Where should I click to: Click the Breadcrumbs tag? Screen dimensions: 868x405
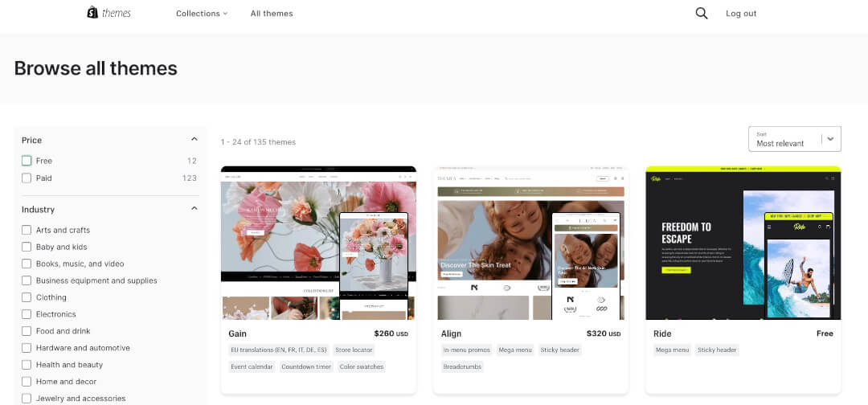[x=462, y=366]
